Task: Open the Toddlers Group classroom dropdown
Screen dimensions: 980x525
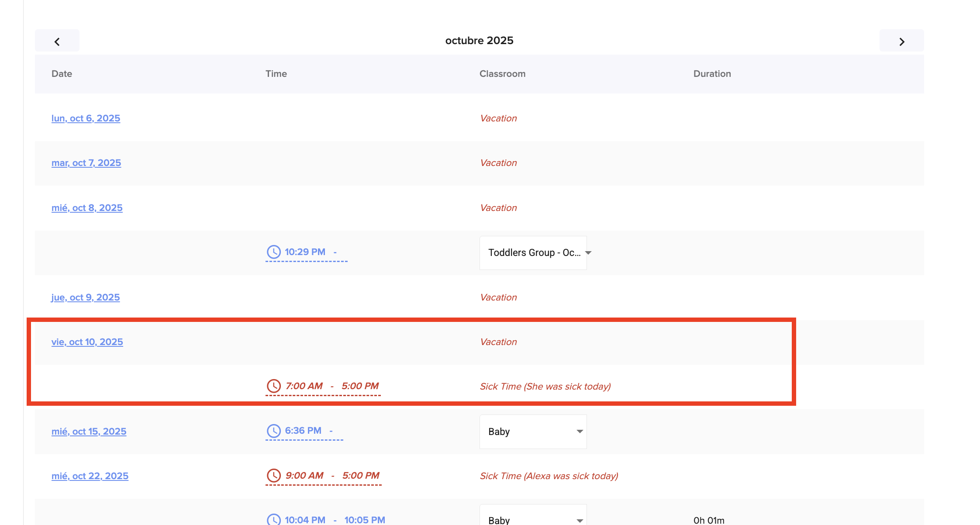Action: 533,253
